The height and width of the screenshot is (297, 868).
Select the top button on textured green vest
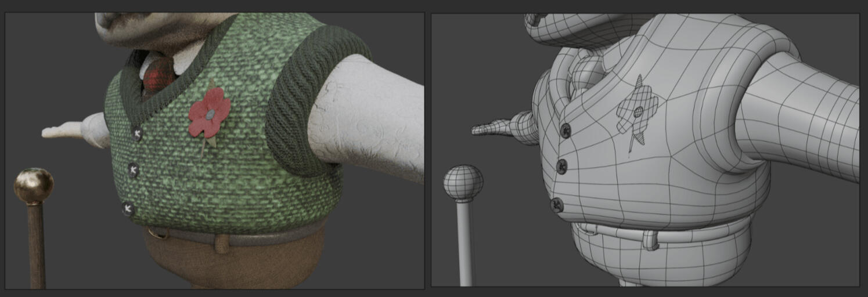pos(136,134)
